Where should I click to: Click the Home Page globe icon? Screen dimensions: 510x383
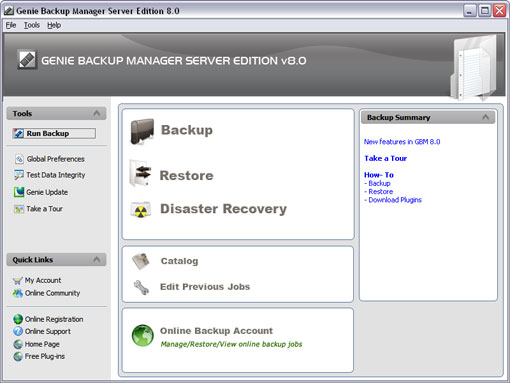tap(18, 344)
